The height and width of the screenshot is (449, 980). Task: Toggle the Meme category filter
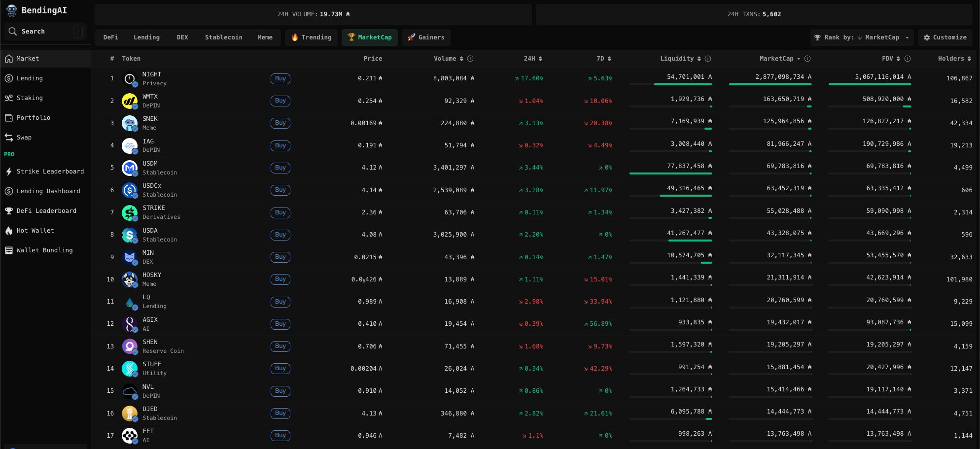pos(265,37)
